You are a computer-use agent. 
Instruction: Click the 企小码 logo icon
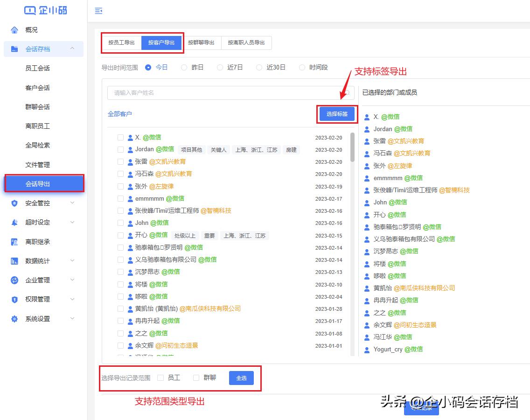pos(29,10)
